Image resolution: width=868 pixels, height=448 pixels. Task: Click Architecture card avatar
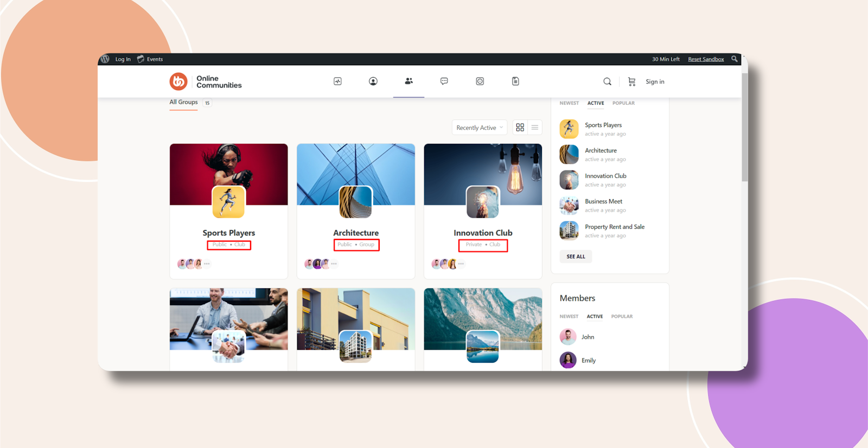[356, 202]
